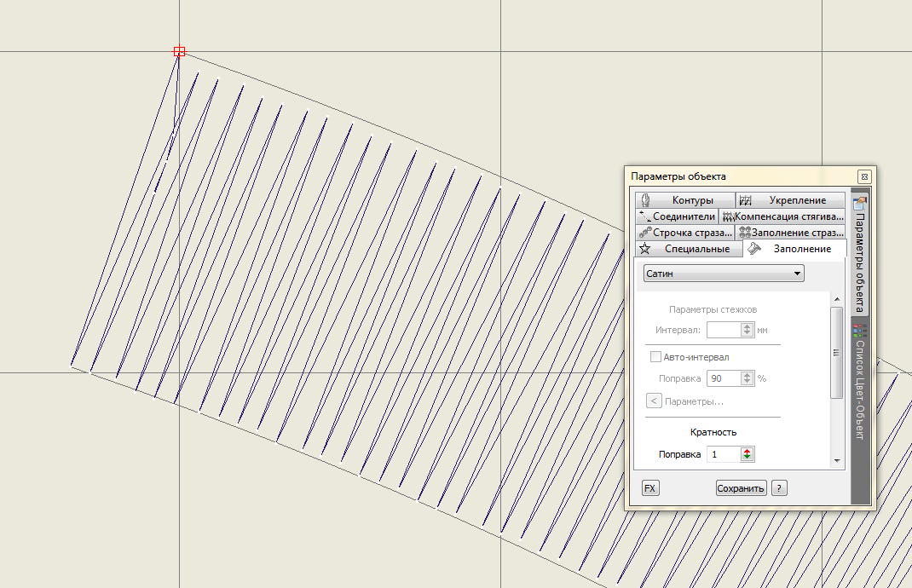Click the red square start node

coord(179,52)
